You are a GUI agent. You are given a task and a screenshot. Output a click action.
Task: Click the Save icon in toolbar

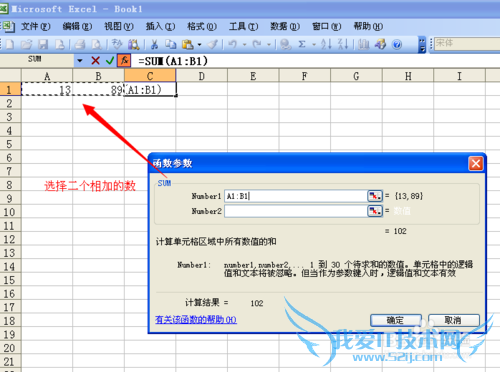tap(43, 44)
